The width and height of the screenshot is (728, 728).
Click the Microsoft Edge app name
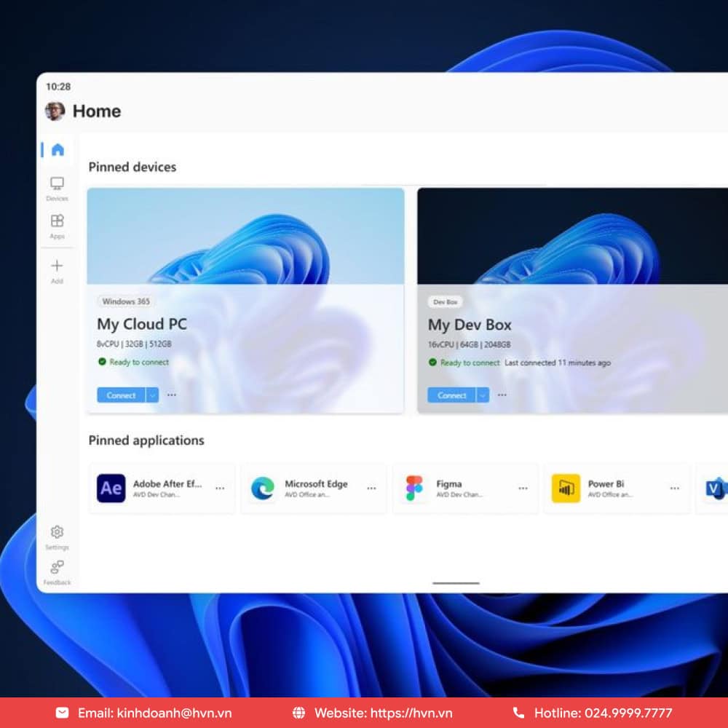click(x=316, y=484)
